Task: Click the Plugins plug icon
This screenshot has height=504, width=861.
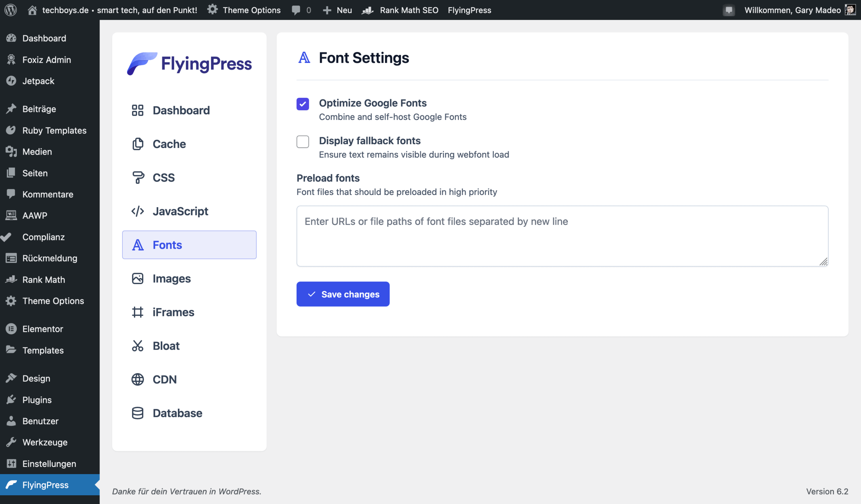Action: 11,399
